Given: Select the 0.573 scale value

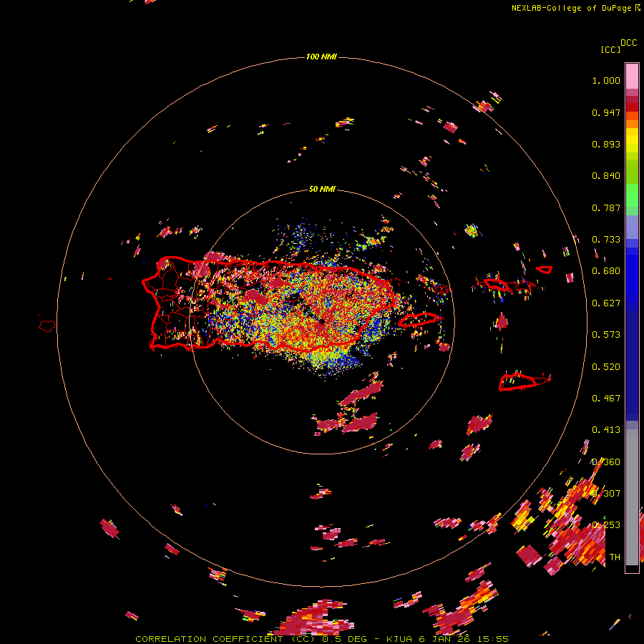Looking at the screenshot, I should (x=606, y=335).
